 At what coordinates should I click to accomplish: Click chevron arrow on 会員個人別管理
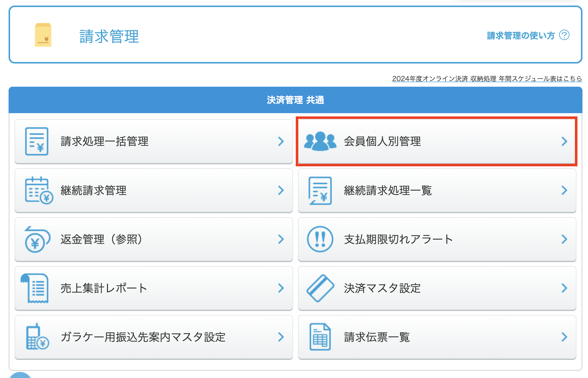(x=564, y=141)
